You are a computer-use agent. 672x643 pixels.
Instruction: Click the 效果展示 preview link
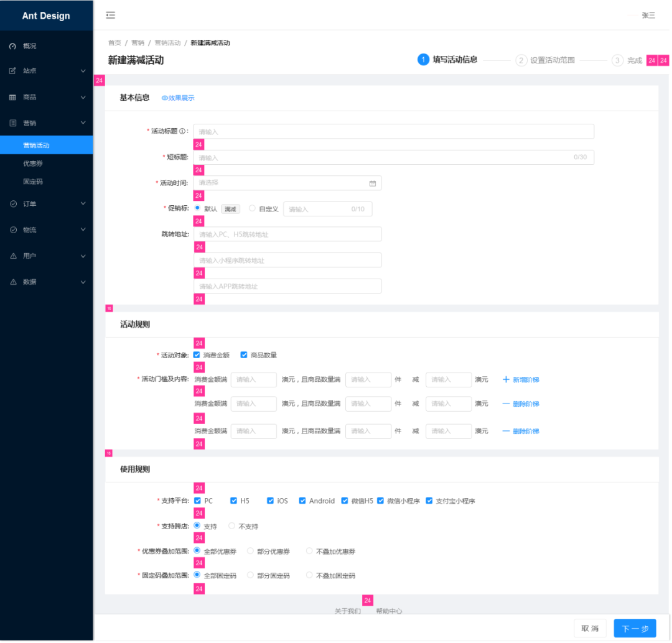[x=178, y=98]
